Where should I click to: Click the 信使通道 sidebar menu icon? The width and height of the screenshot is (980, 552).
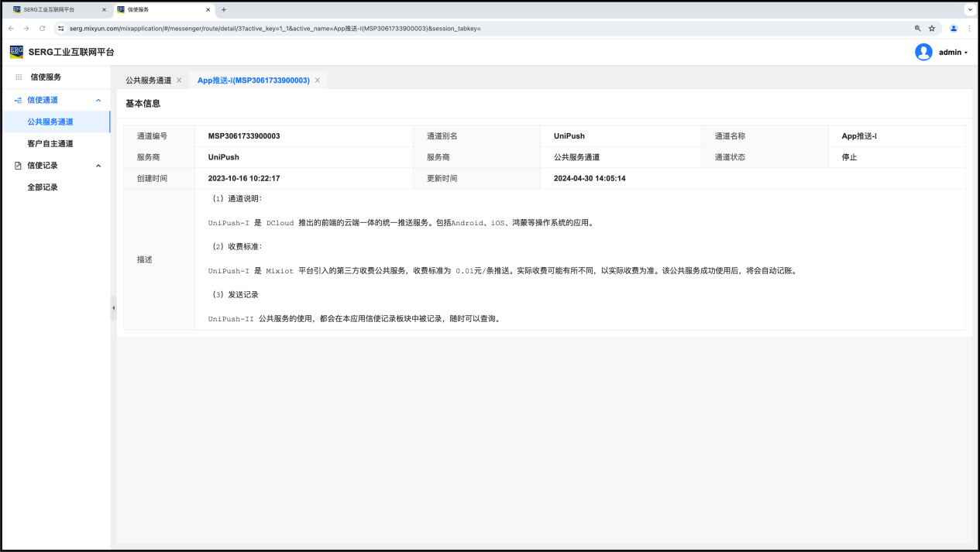(19, 100)
